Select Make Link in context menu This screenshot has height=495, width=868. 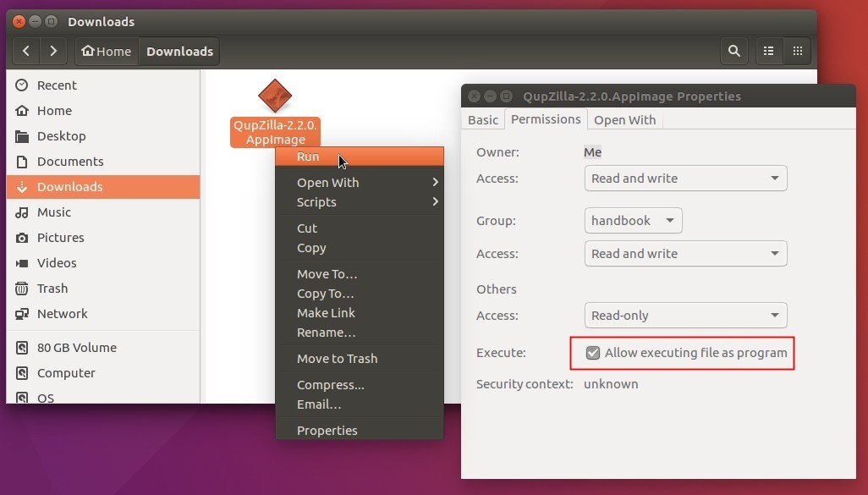tap(360, 313)
